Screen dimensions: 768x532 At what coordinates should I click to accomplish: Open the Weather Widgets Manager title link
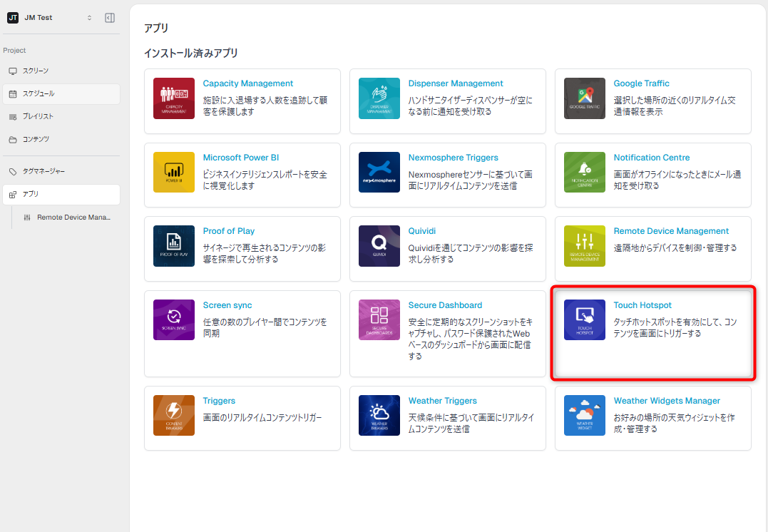(667, 400)
